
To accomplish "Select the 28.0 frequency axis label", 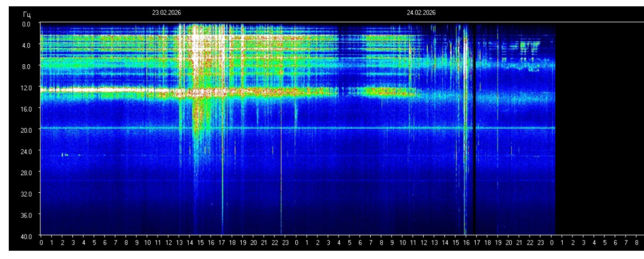I will coord(25,172).
